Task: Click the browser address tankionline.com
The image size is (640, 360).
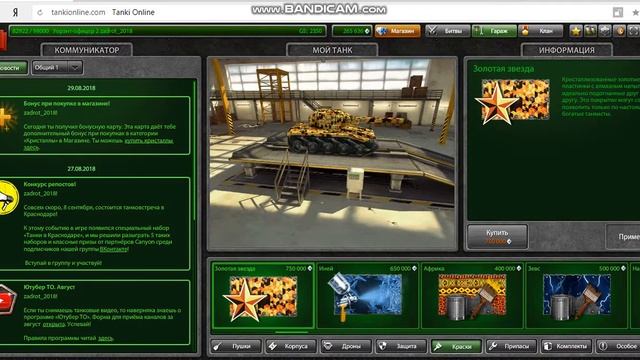Action: tap(78, 13)
